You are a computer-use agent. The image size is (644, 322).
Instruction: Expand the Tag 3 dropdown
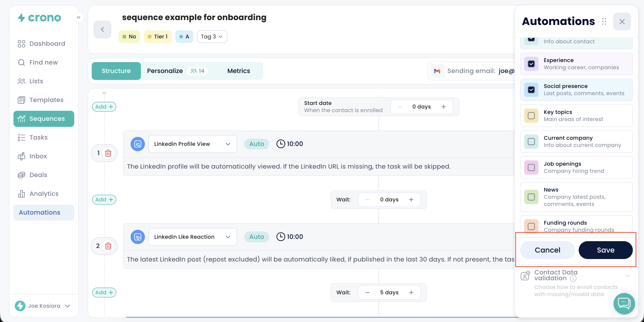pos(212,37)
